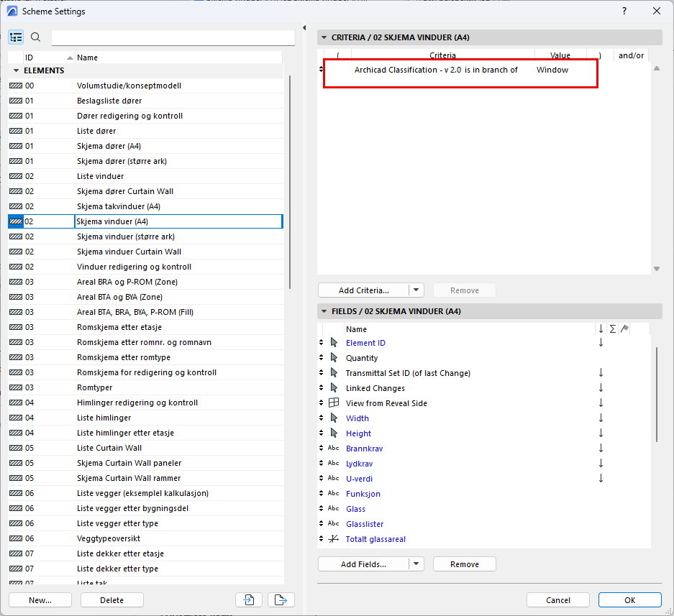
Task: Click the sum sigma column header icon
Action: point(612,328)
